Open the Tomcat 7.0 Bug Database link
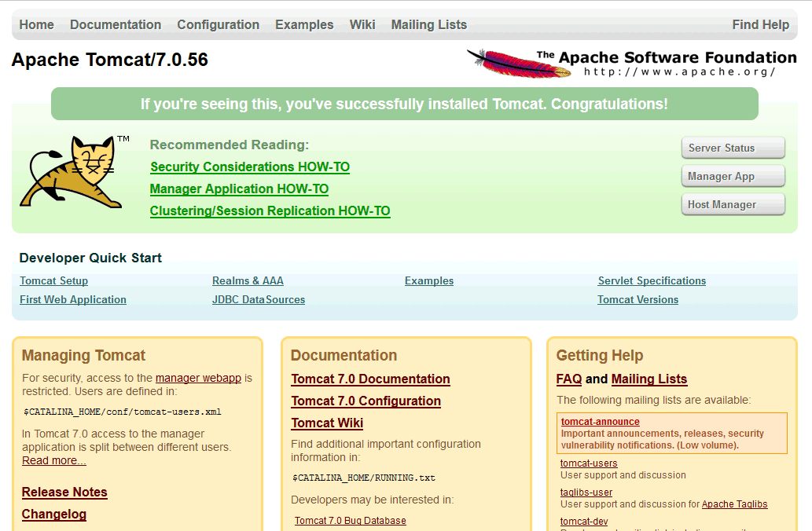The width and height of the screenshot is (812, 531). 350,521
